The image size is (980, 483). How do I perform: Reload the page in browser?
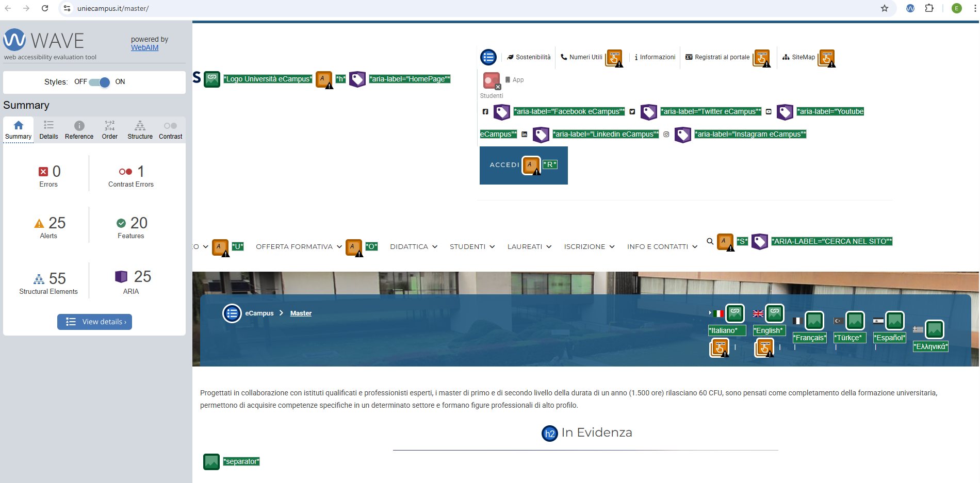point(45,8)
